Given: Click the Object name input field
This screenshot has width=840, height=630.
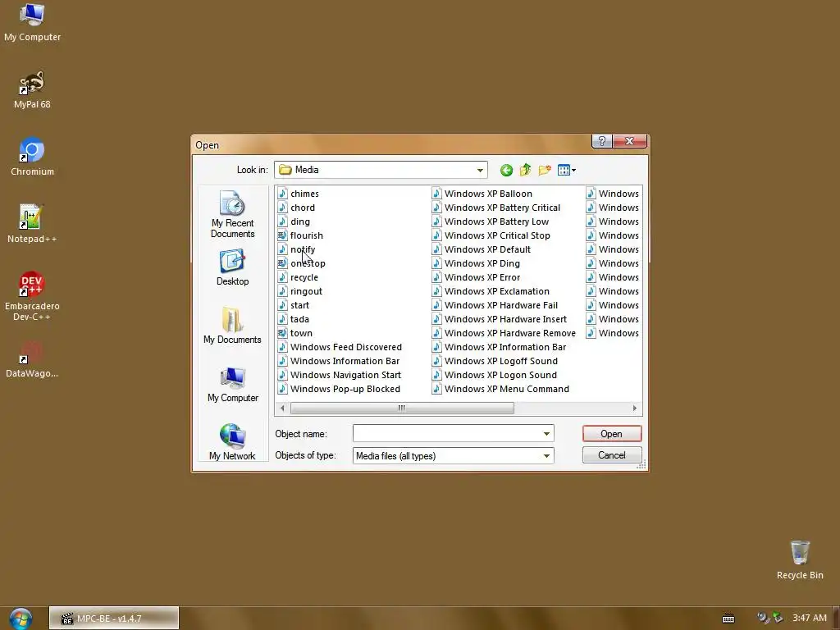Looking at the screenshot, I should coord(446,433).
